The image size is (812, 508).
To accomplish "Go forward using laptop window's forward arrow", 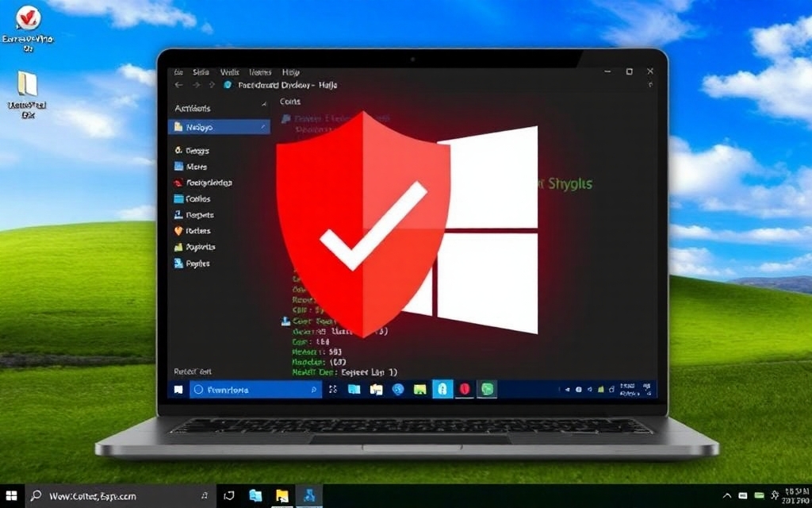I will 197,85.
